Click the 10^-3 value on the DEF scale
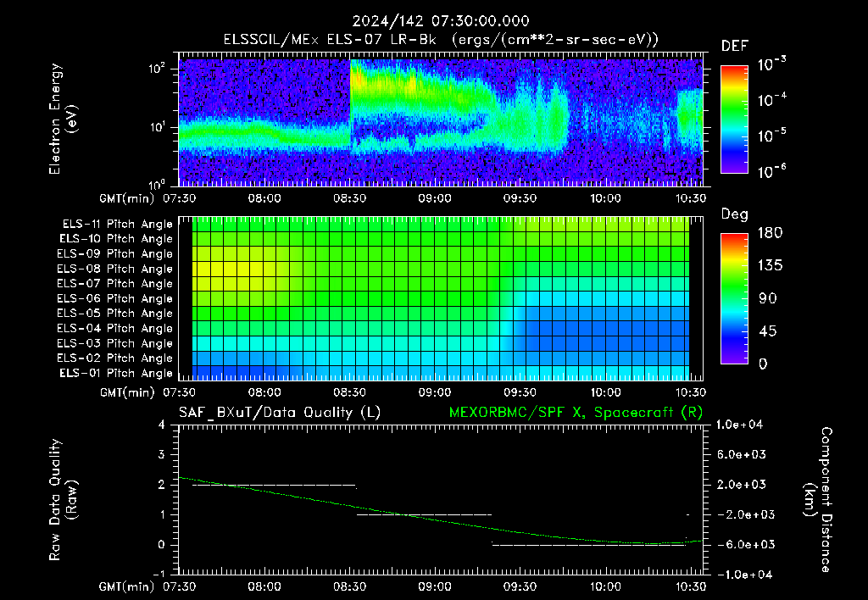The width and height of the screenshot is (868, 600). 771,64
